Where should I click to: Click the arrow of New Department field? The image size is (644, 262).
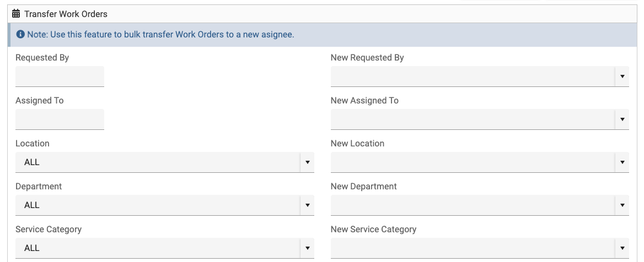tap(622, 205)
